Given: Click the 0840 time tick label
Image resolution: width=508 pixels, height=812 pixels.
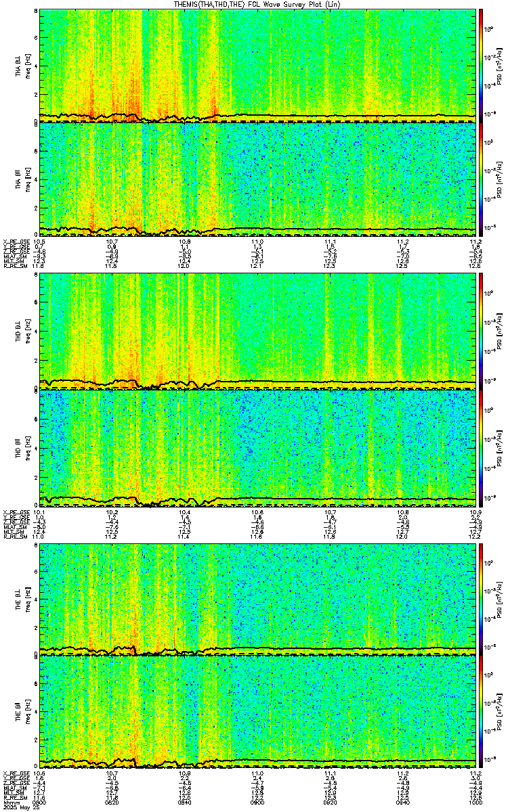Looking at the screenshot, I should tap(184, 802).
